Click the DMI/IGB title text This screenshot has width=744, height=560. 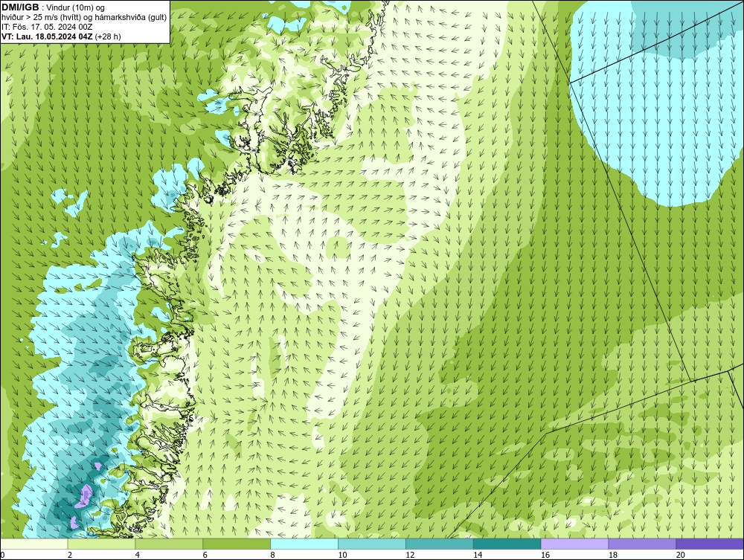point(20,7)
